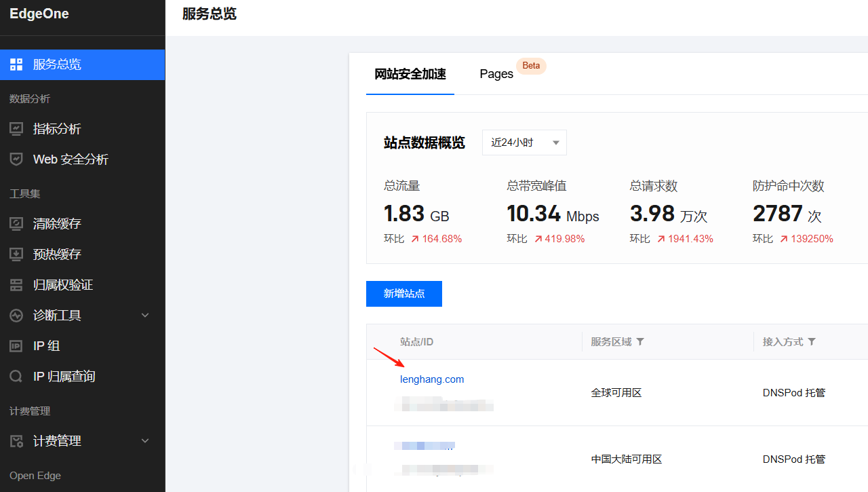Click the 419.98% change figure
868x492 pixels.
pyautogui.click(x=565, y=239)
